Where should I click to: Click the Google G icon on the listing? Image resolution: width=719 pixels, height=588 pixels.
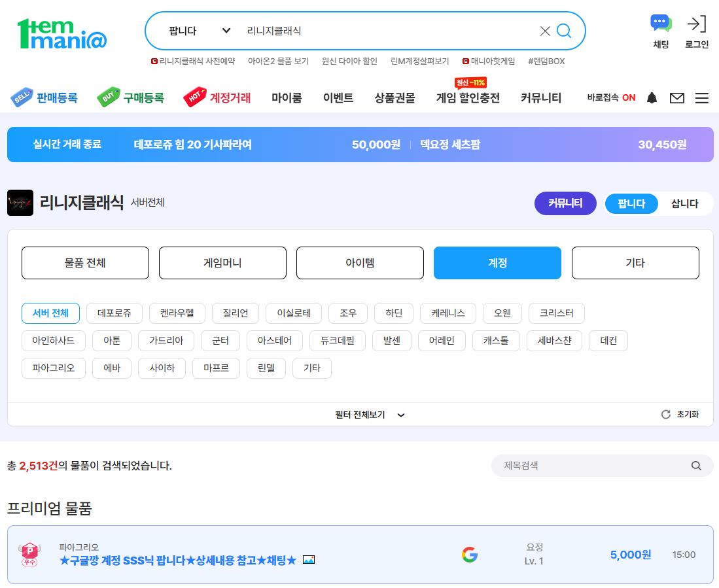[x=470, y=555]
